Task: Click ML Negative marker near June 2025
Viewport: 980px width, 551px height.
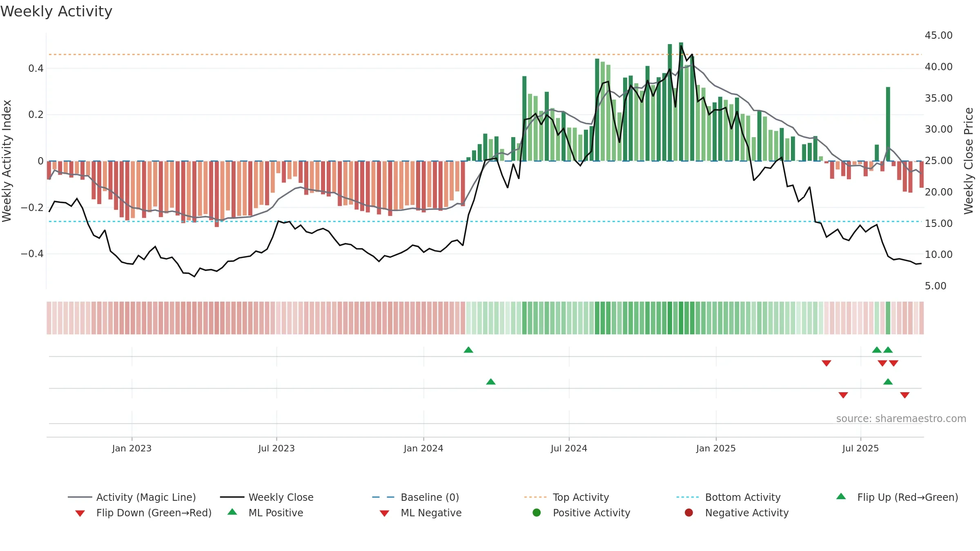Action: (x=843, y=395)
